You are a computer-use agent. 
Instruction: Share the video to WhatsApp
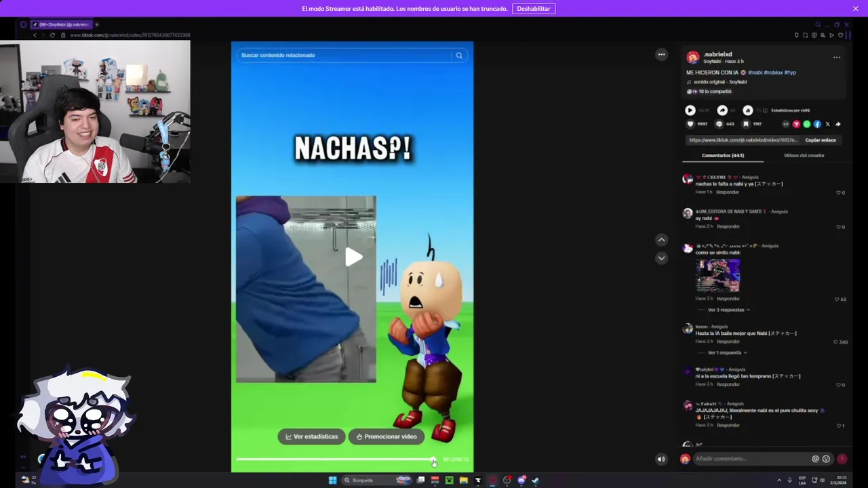[x=806, y=124]
